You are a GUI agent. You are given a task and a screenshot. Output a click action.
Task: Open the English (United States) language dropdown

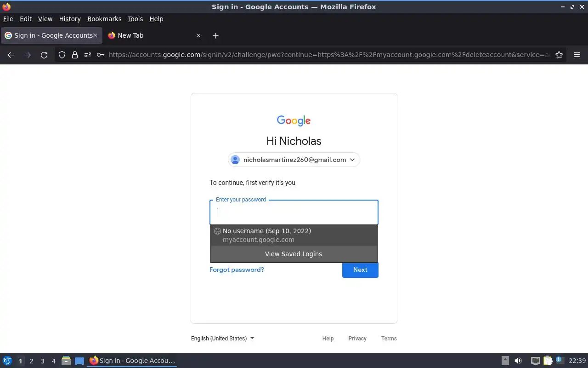pyautogui.click(x=222, y=338)
